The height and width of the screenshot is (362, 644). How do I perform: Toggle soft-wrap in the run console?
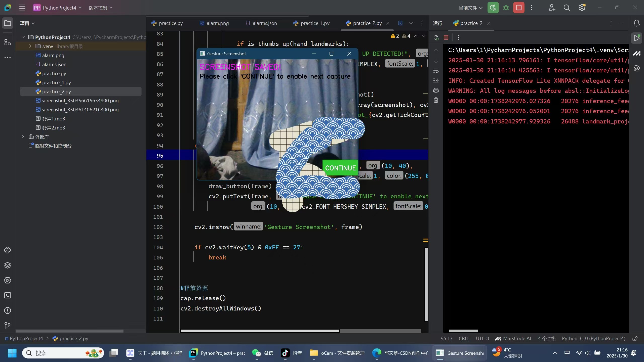[436, 71]
